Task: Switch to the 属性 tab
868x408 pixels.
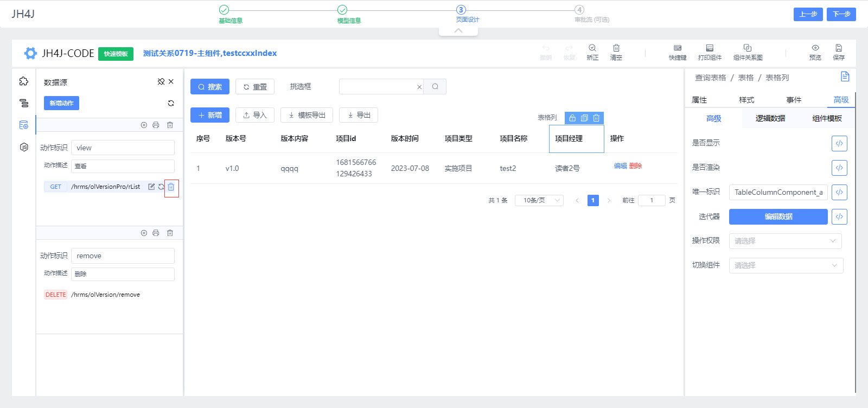Action: tap(699, 100)
